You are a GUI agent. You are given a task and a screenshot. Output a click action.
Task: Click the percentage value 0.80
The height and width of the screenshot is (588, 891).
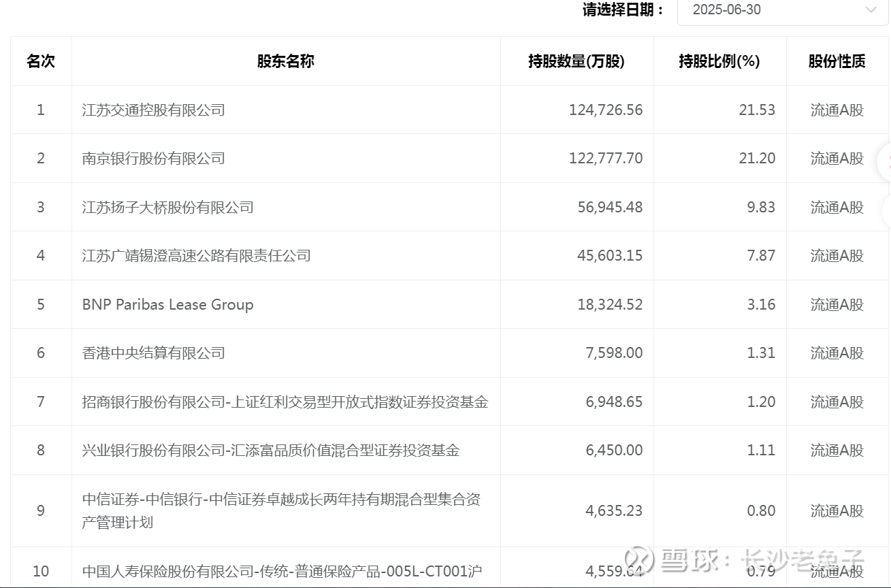761,510
